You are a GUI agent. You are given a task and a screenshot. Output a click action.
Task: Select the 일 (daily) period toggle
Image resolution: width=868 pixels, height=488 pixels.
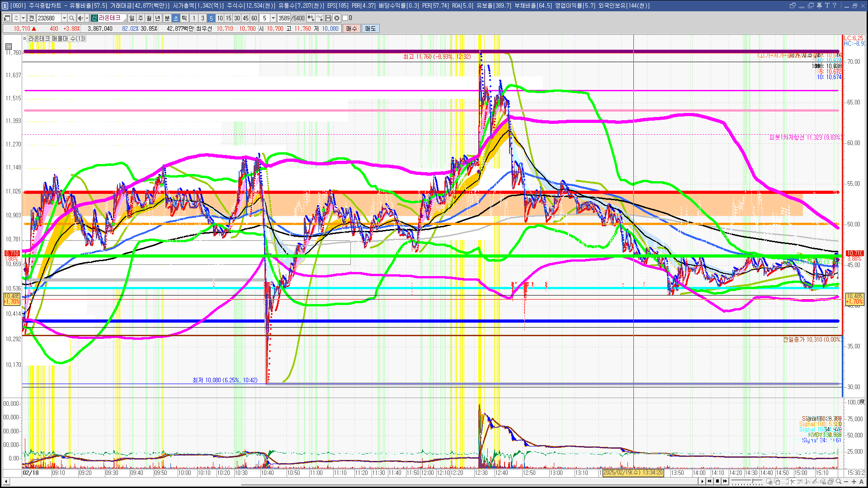132,18
